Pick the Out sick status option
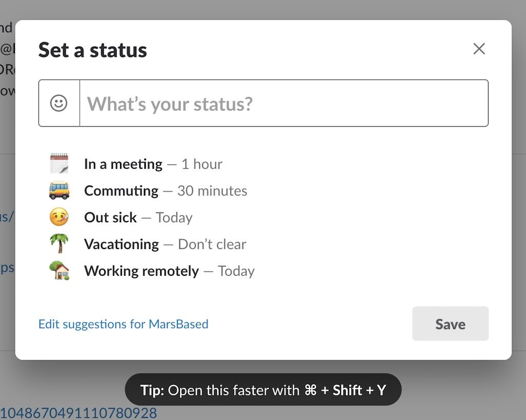The image size is (526, 420). click(x=110, y=217)
